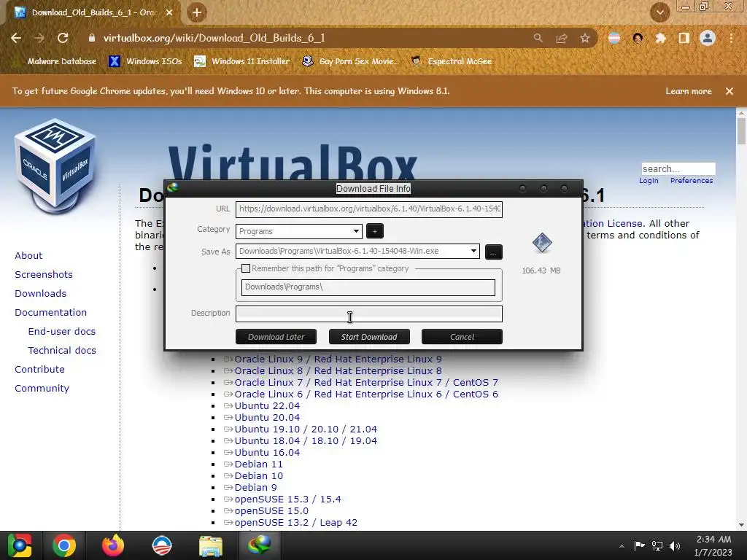Click the VirtualBox file type icon
This screenshot has width=747, height=560.
pyautogui.click(x=542, y=244)
